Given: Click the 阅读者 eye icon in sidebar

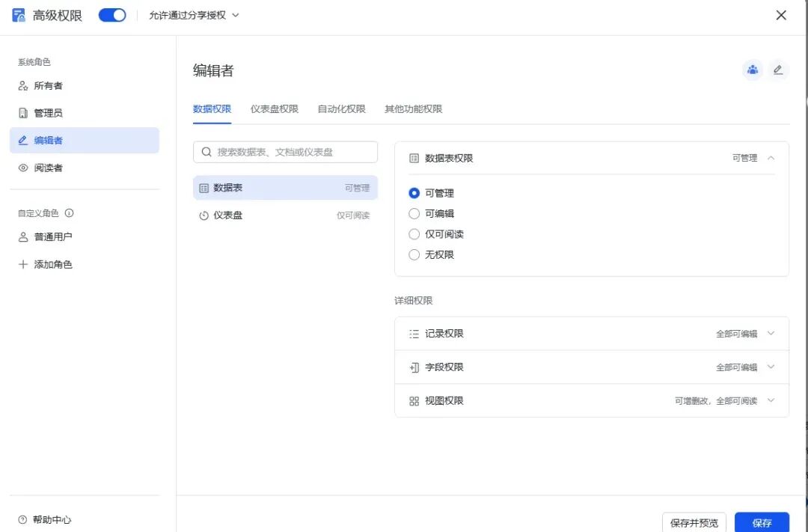Looking at the screenshot, I should (23, 168).
